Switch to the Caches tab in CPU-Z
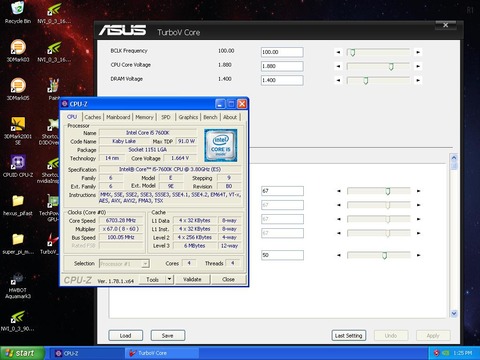Image resolution: width=480 pixels, height=360 pixels. (x=92, y=117)
